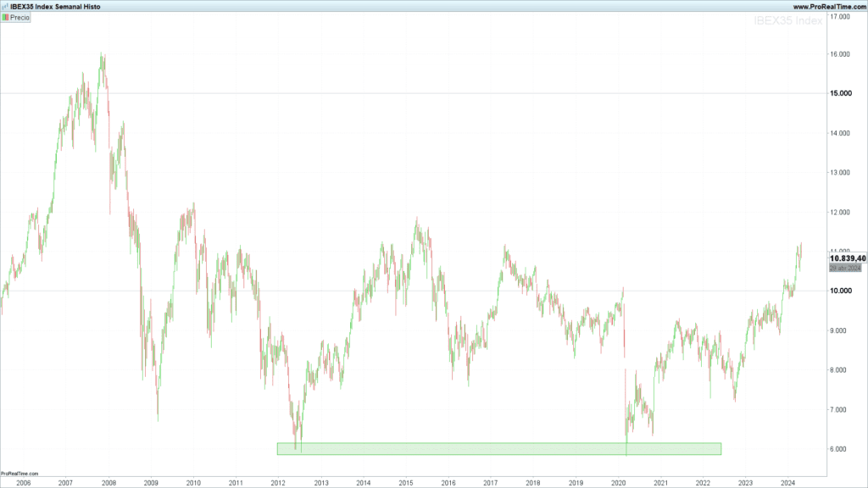Screen dimensions: 868x488
Task: Click the 10.000 price axis label
Action: [840, 291]
